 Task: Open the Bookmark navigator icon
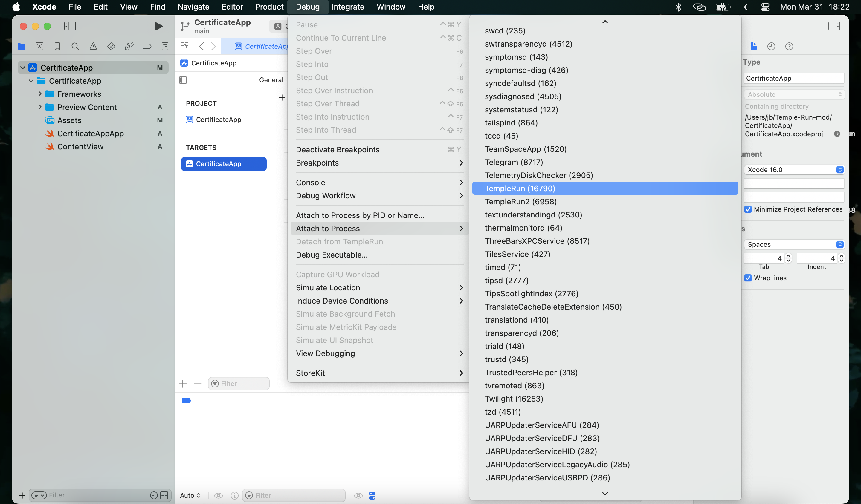click(x=57, y=46)
